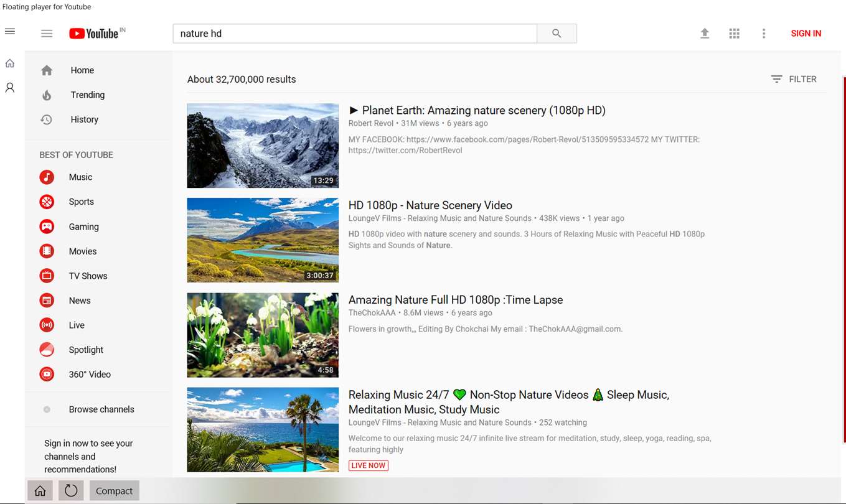Expand the app's left hamburger panel
The height and width of the screenshot is (504, 846).
(10, 31)
